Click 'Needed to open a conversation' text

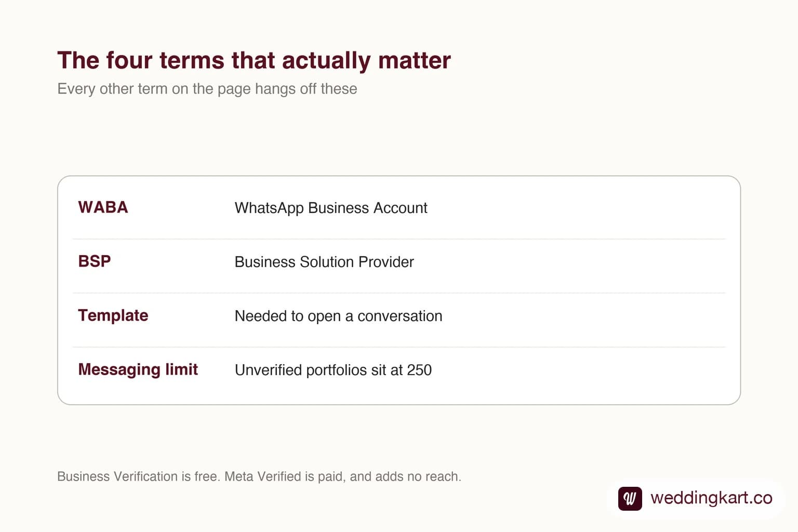click(339, 316)
